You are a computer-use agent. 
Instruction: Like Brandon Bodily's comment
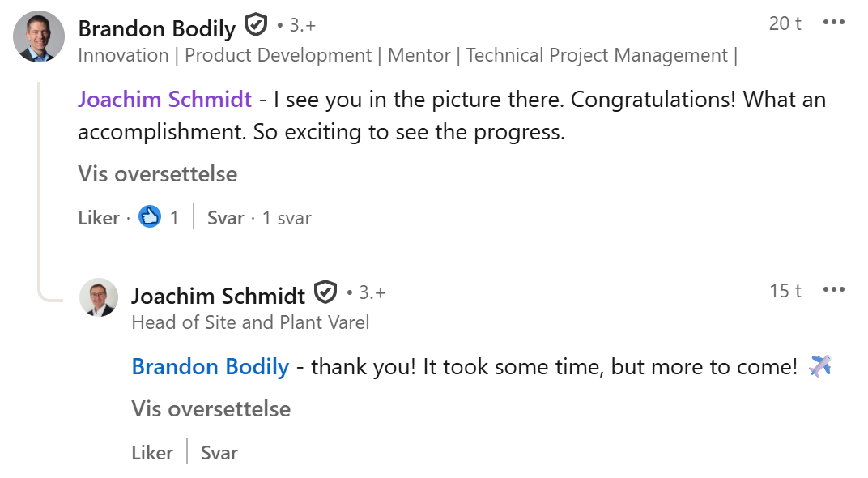tap(98, 218)
